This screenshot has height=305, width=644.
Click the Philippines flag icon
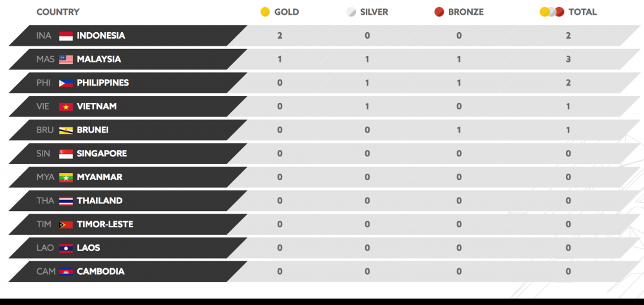tap(66, 83)
